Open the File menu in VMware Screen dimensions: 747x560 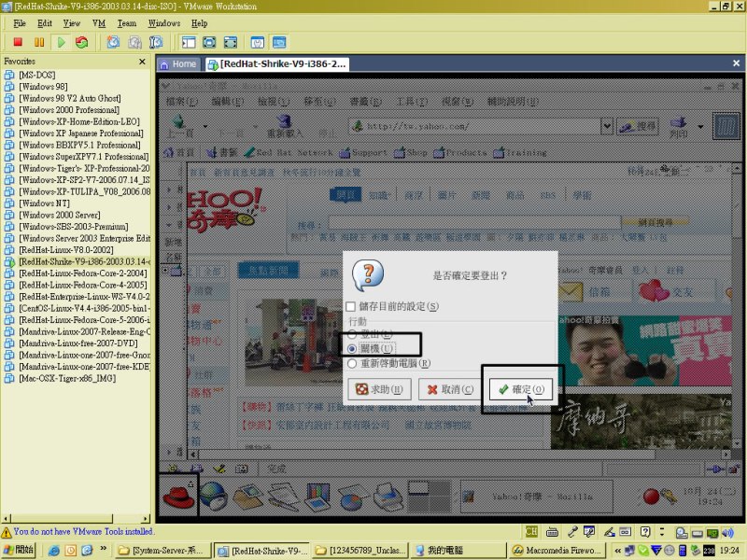tap(20, 23)
